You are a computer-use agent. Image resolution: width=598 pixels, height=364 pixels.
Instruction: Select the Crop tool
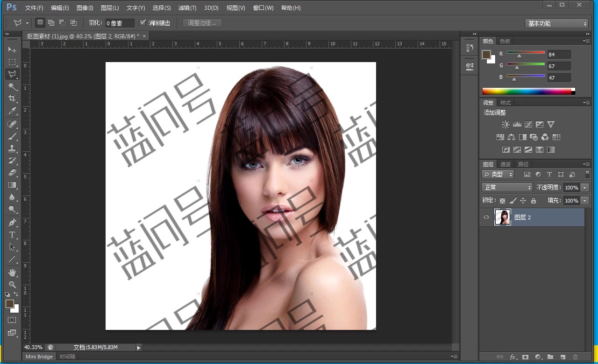12,98
